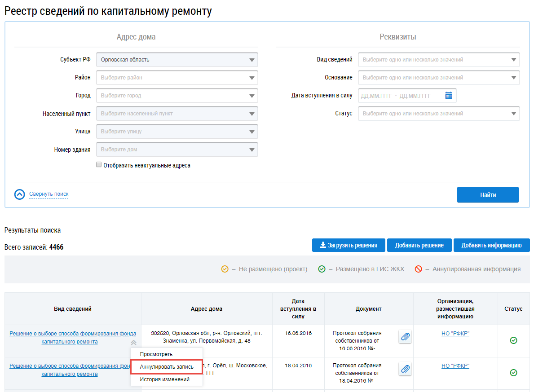
Task: Select 'История изменений' menu item
Action: click(x=165, y=379)
